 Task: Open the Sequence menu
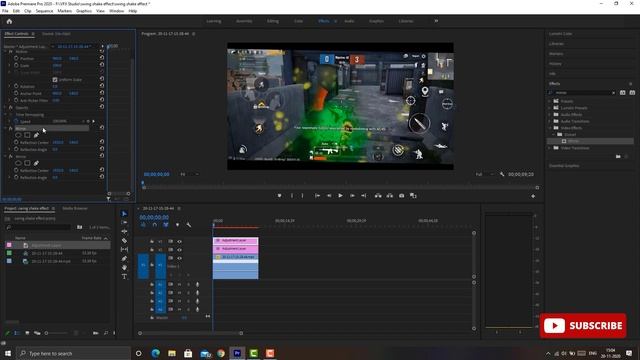click(44, 11)
